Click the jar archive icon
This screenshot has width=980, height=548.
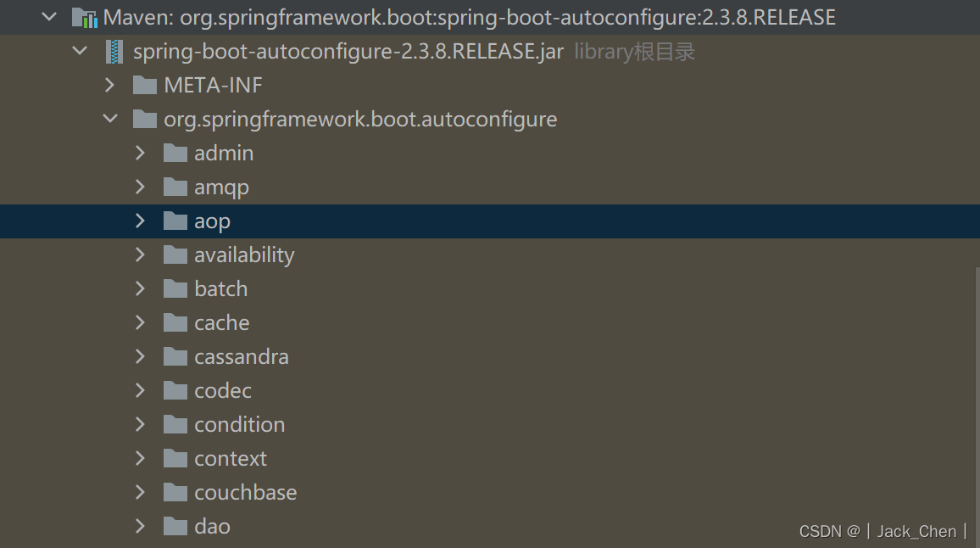[x=114, y=51]
